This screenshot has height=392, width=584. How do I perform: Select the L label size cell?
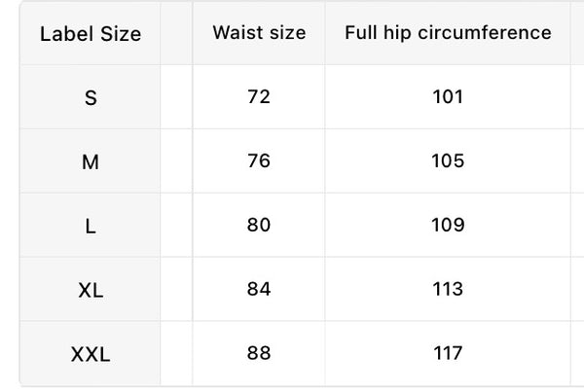(91, 226)
